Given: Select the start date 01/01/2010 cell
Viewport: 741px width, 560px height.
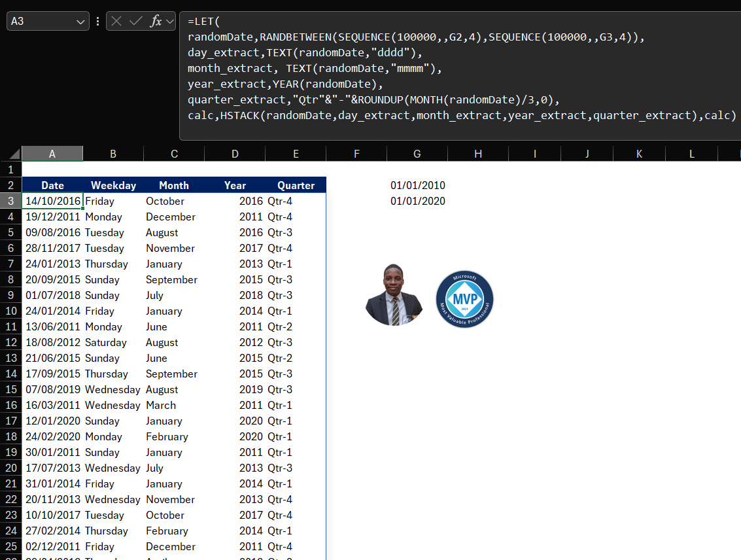Looking at the screenshot, I should (x=417, y=185).
